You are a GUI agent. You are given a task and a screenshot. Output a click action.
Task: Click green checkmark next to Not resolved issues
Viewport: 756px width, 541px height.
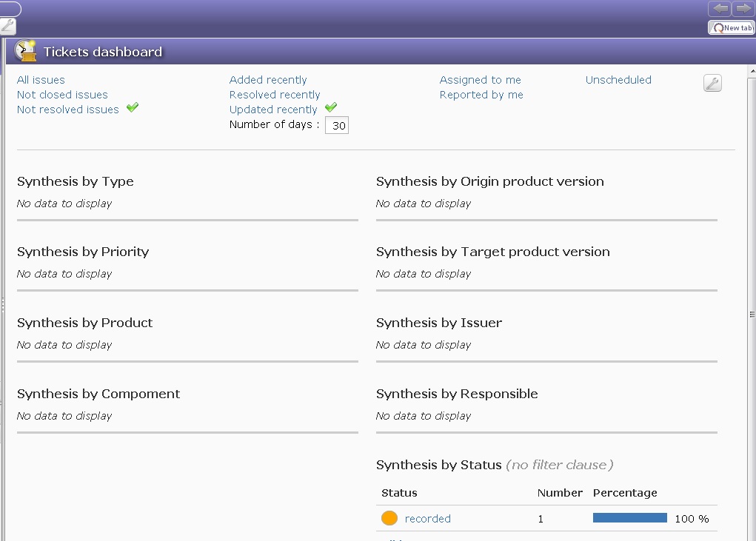pos(133,108)
